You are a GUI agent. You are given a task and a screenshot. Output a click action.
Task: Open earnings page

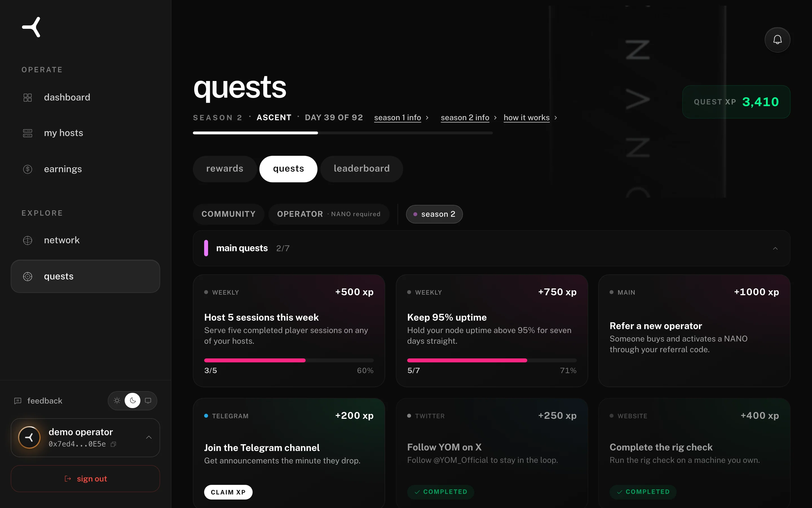coord(85,169)
